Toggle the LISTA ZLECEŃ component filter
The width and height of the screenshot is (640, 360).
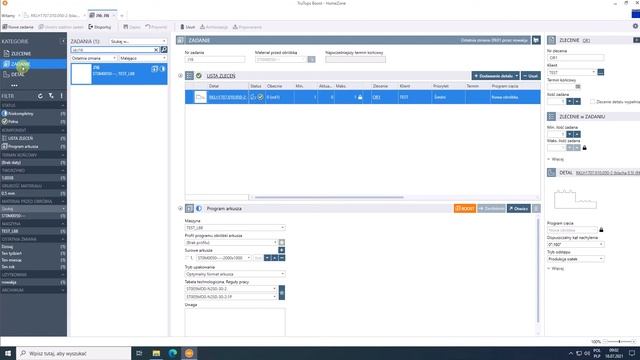coord(33,138)
